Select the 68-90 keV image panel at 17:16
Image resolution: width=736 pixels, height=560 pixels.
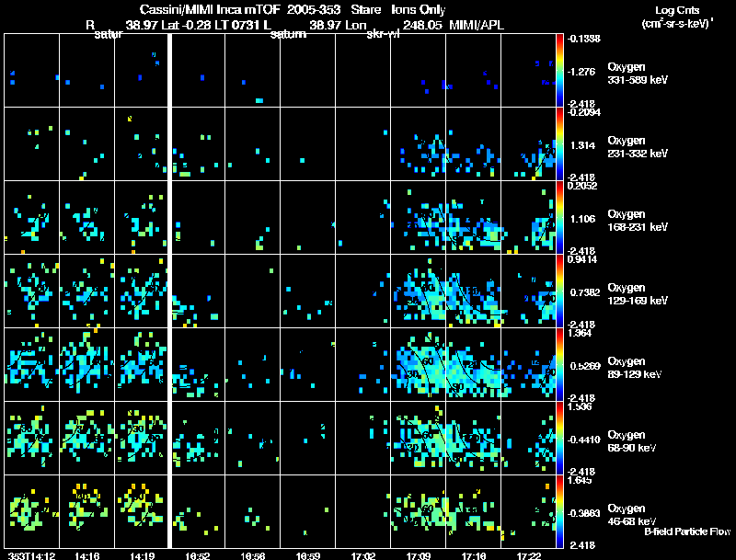(x=473, y=439)
